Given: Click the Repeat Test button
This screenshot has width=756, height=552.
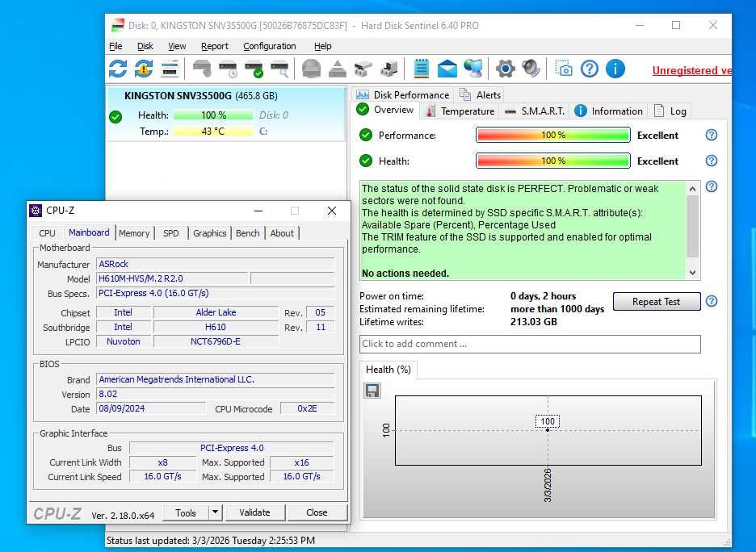Looking at the screenshot, I should pyautogui.click(x=656, y=302).
